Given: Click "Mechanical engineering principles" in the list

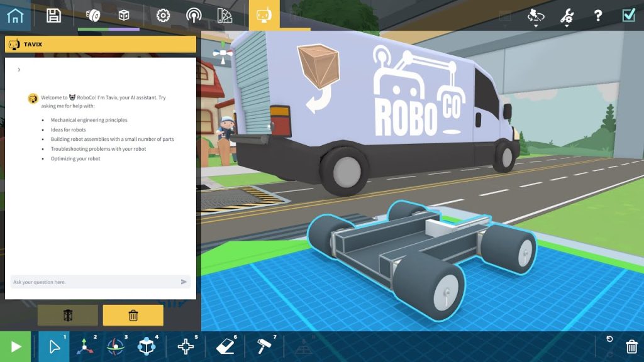Looking at the screenshot, I should (89, 120).
